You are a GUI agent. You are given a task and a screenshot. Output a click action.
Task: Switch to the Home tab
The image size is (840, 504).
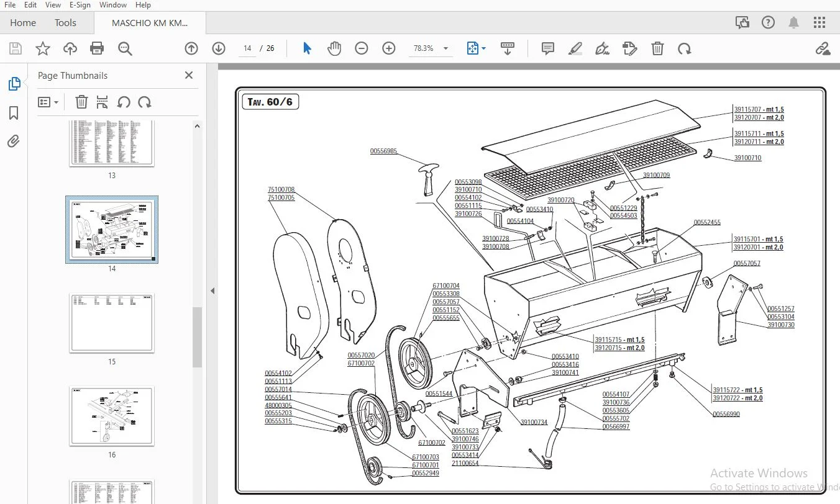23,23
